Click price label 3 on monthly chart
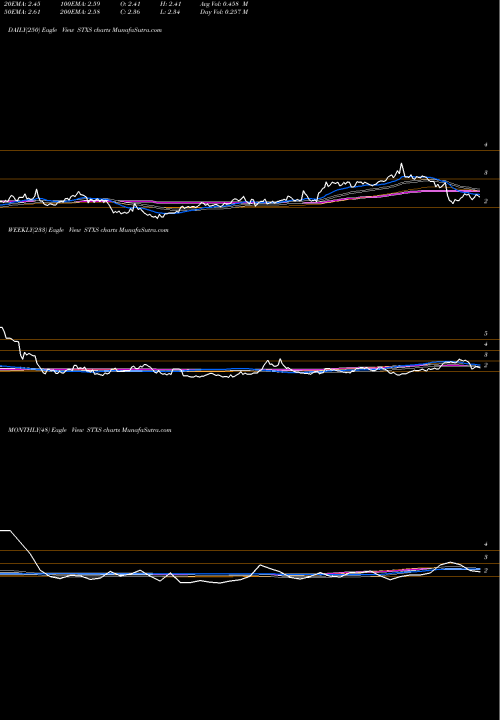The image size is (500, 720). point(485,557)
